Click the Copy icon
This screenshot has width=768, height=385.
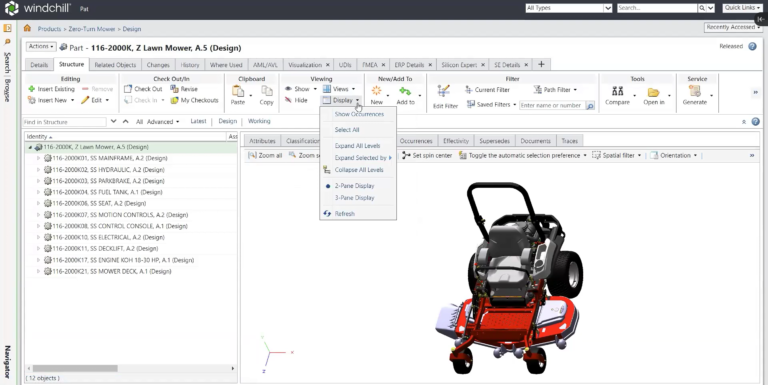(x=266, y=92)
